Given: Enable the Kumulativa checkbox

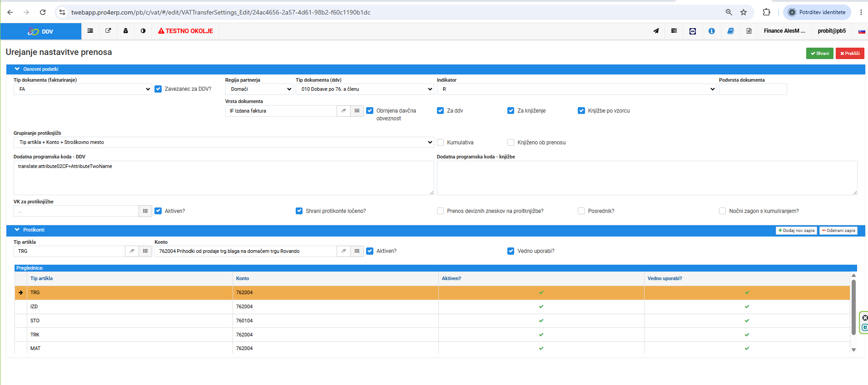Looking at the screenshot, I should 440,143.
